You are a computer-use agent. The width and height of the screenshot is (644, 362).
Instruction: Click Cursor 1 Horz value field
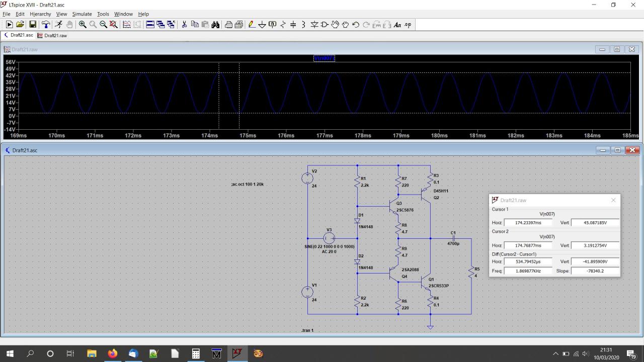tap(528, 223)
